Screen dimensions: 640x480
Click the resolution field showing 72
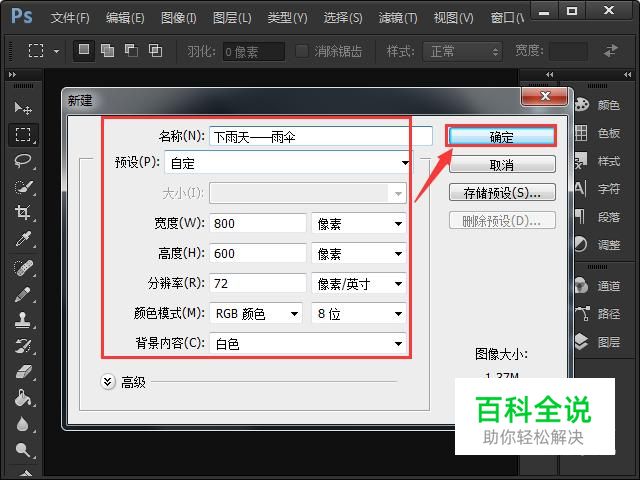coord(258,283)
